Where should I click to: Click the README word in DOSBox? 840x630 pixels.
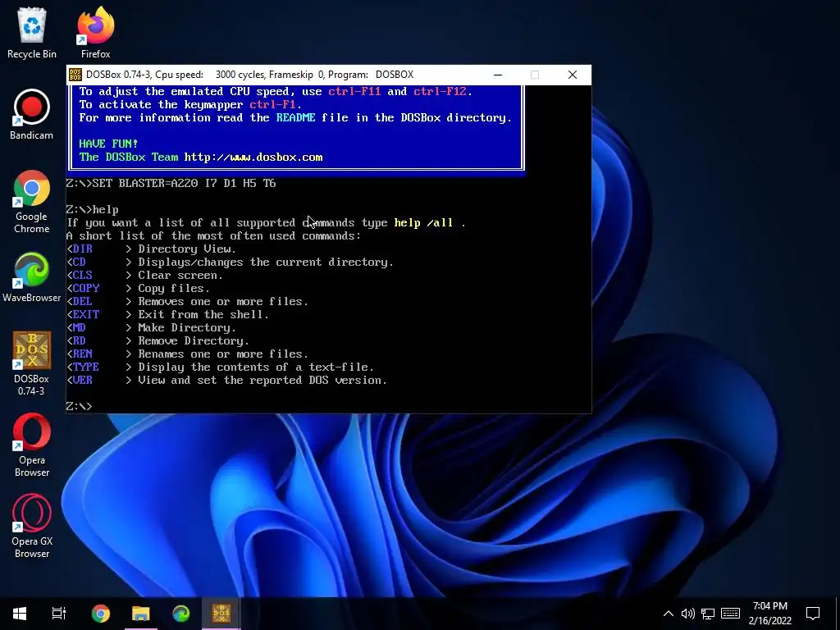(x=295, y=117)
